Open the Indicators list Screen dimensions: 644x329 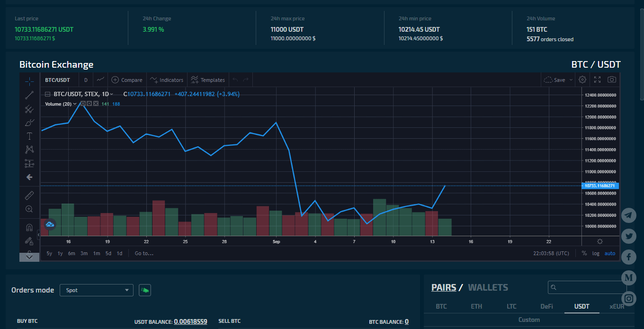point(166,80)
